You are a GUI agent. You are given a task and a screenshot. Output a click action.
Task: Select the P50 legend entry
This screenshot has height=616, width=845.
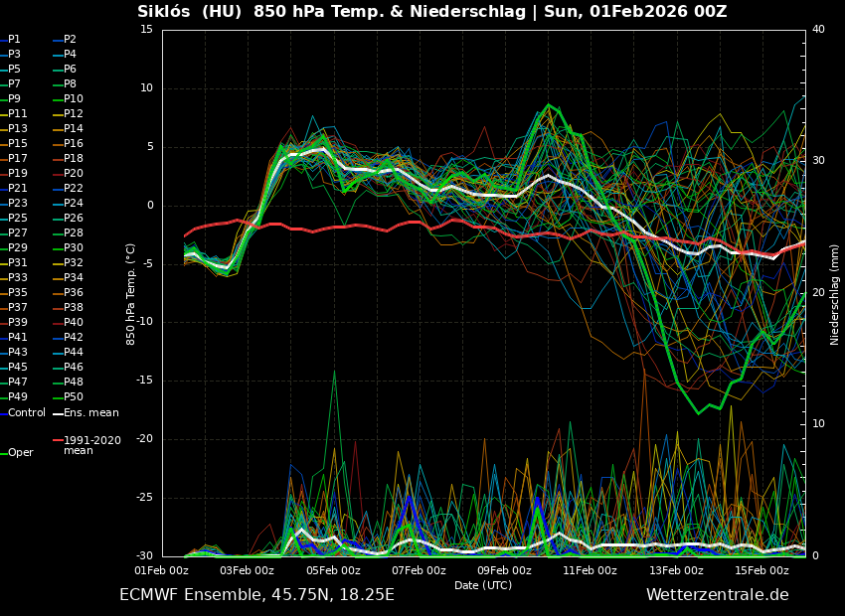click(x=74, y=397)
